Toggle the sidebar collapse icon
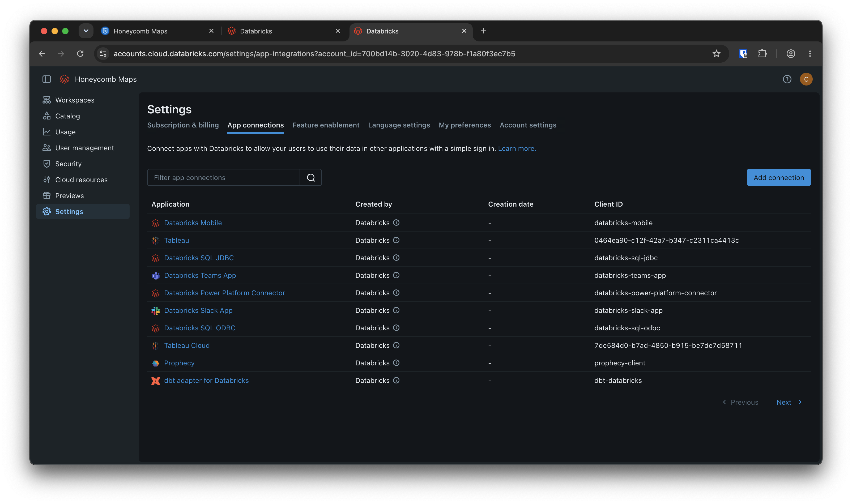This screenshot has height=504, width=852. (46, 79)
